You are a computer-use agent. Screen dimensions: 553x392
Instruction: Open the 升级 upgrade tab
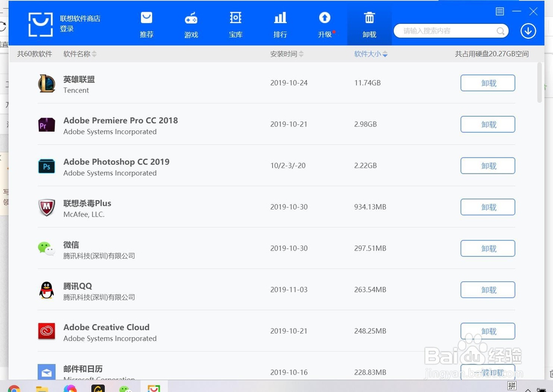[325, 25]
